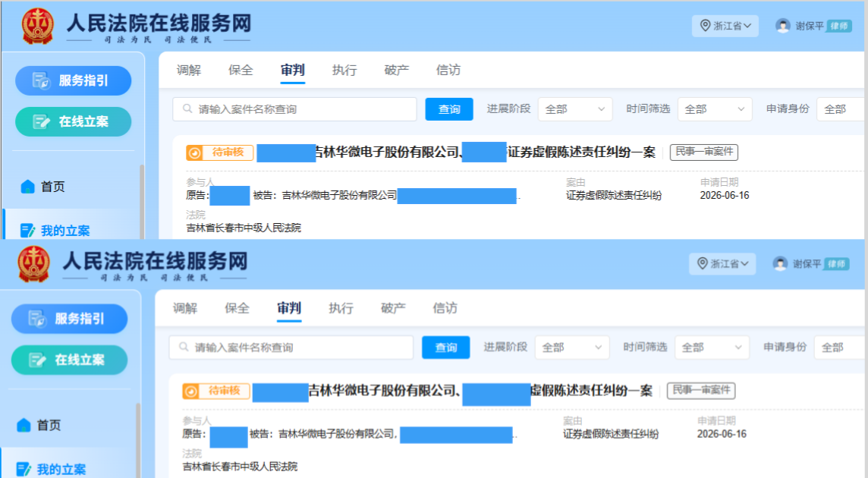The width and height of the screenshot is (868, 478).
Task: Expand the 进展阶段 dropdown in the lower screenshot
Action: pos(572,347)
